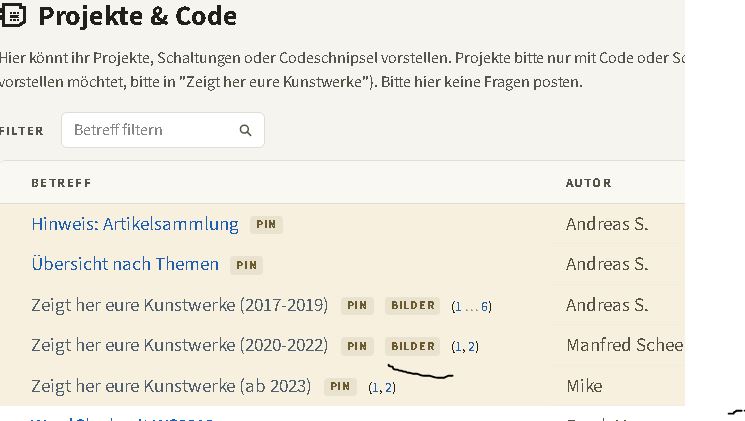Click the search magnifier icon in filter box
This screenshot has height=421, width=745.
tap(245, 130)
